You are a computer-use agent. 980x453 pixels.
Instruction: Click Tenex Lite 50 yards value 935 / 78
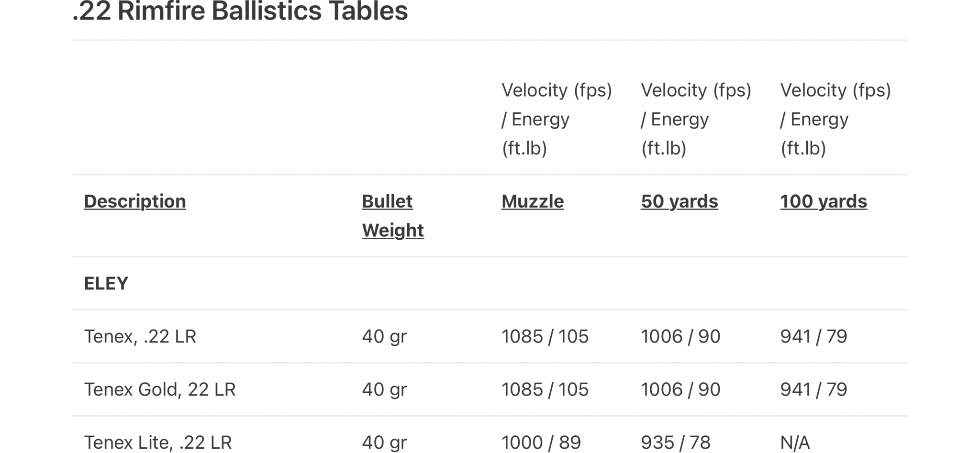point(676,442)
